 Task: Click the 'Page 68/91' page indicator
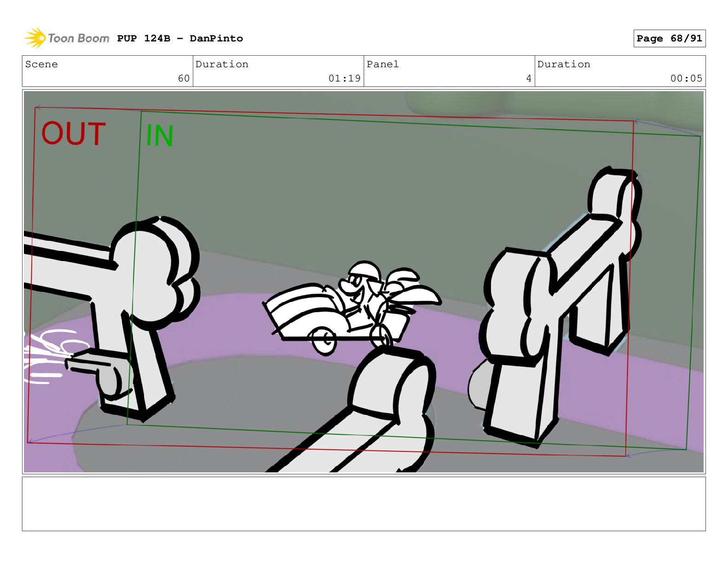(669, 39)
